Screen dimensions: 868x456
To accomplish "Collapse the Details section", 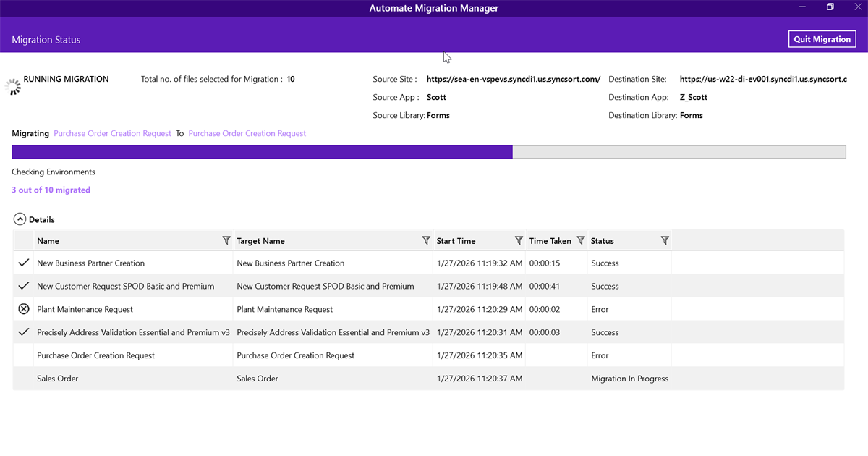I will click(20, 219).
